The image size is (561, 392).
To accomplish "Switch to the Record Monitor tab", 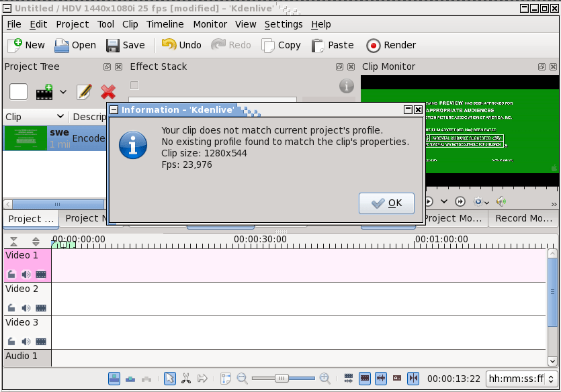I will click(x=523, y=218).
